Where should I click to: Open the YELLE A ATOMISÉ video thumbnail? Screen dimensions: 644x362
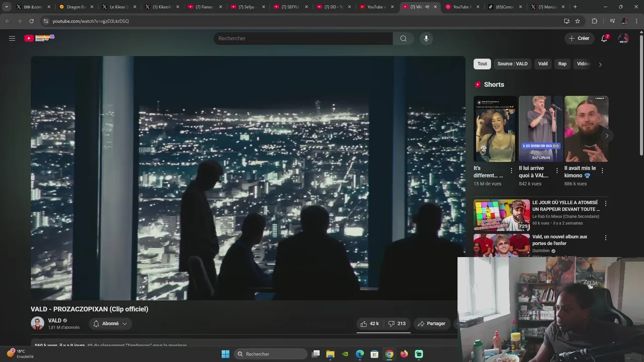502,215
